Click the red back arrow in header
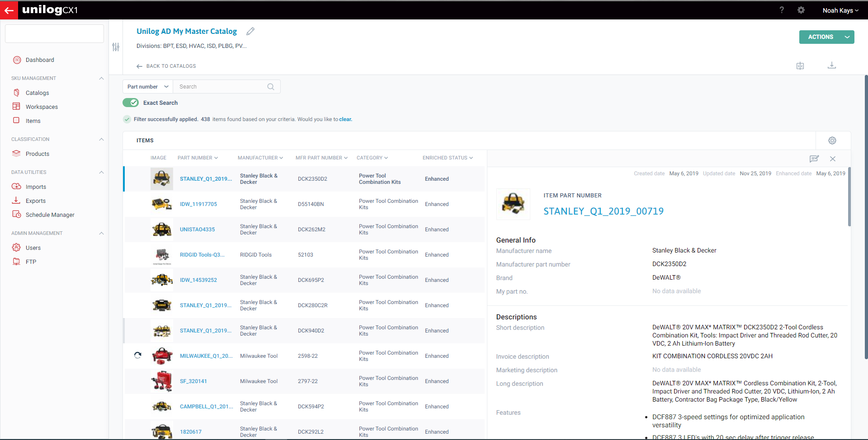This screenshot has height=440, width=868. coord(9,10)
